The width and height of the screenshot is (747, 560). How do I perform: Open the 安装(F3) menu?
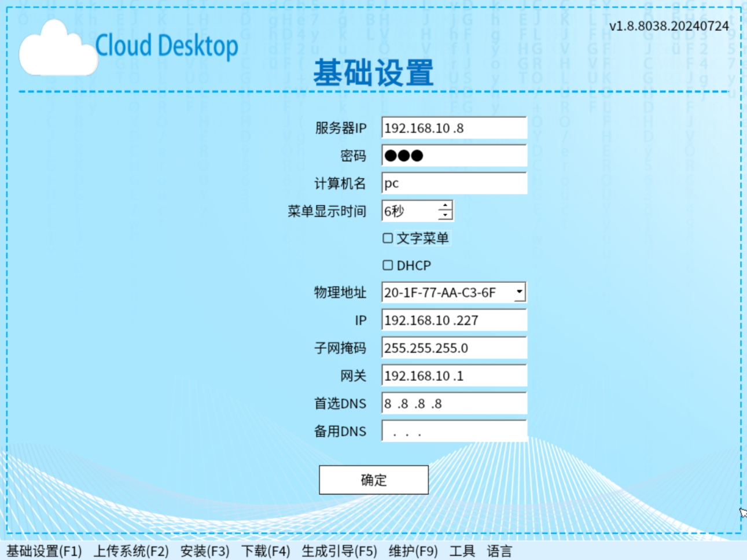[x=205, y=551]
